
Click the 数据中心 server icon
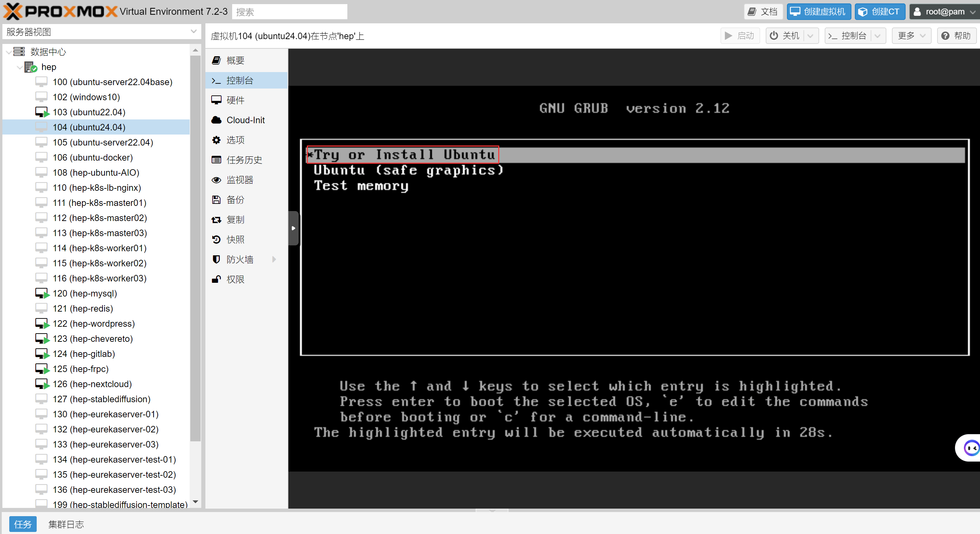[19, 51]
